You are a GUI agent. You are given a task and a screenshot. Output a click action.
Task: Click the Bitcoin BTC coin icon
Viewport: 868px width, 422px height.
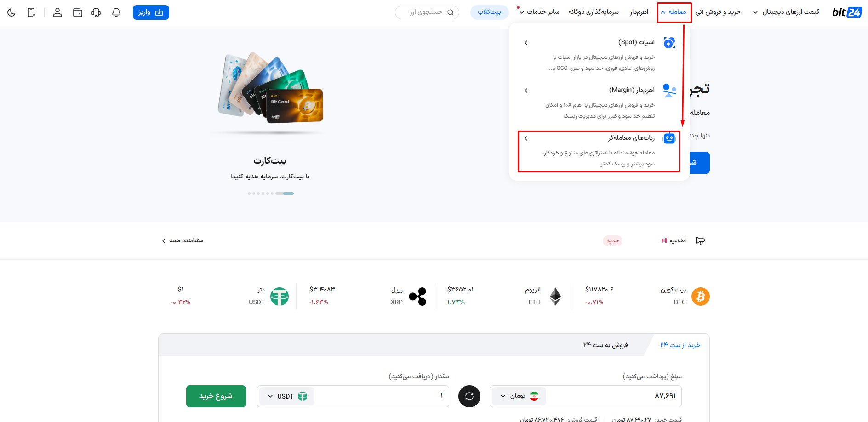(701, 297)
